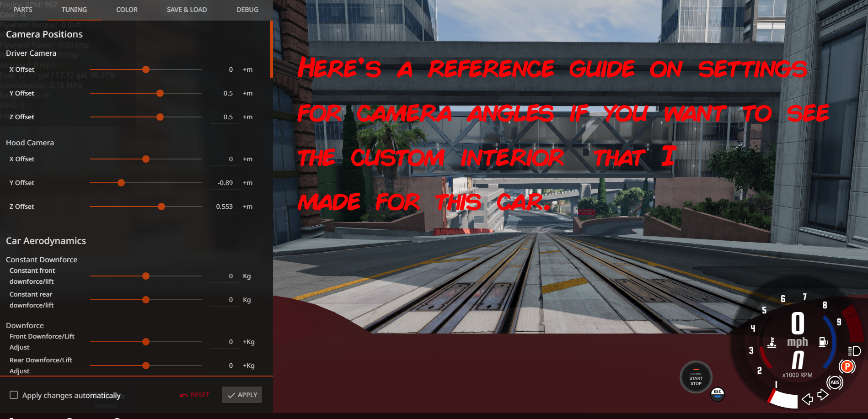The image size is (868, 419).
Task: Click Driver Camera Y Offset value 0.5
Action: click(225, 93)
